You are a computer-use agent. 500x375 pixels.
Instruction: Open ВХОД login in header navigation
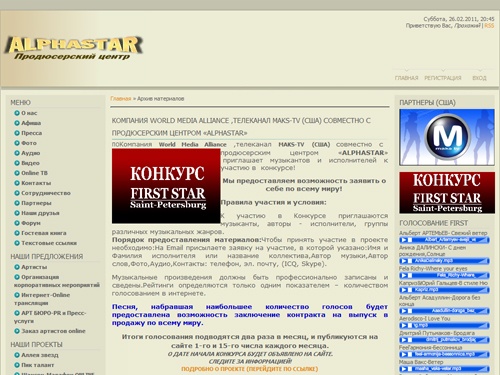[x=479, y=78]
